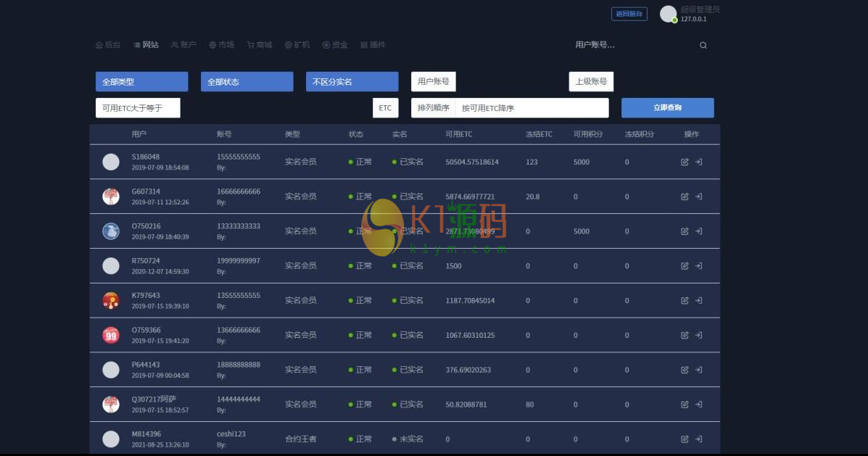The image size is (868, 456).
Task: Edit user G607314 via pencil icon
Action: tap(685, 196)
